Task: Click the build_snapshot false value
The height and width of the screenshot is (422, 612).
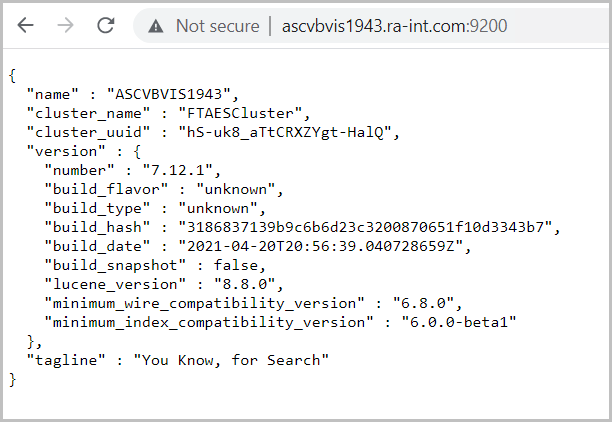Action: pyautogui.click(x=236, y=265)
